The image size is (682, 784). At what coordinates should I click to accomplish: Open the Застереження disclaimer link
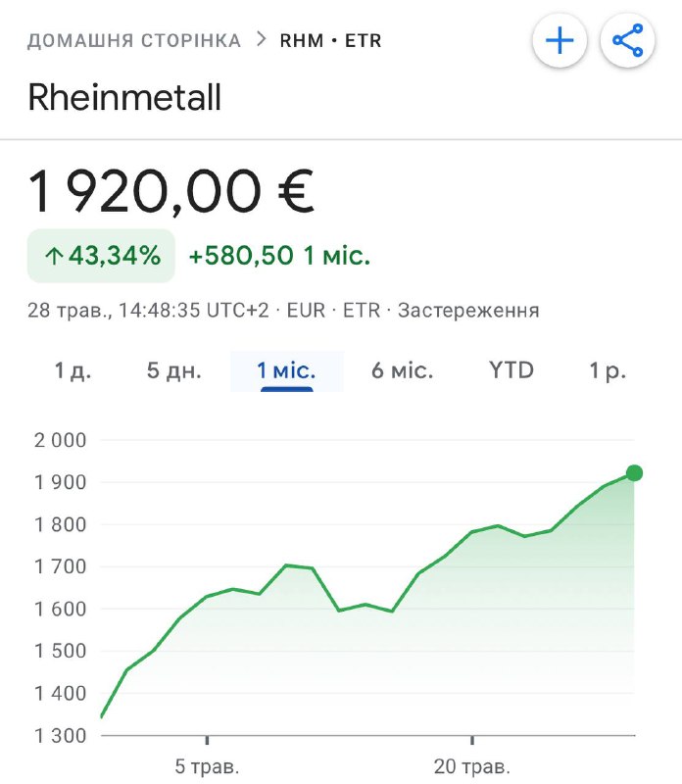click(x=468, y=311)
